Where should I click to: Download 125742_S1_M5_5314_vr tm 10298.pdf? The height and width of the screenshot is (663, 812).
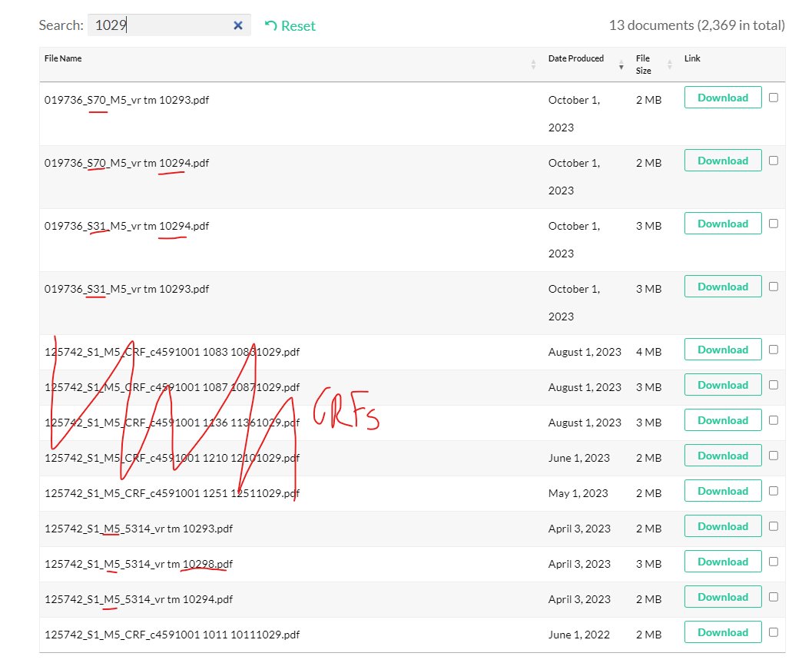tap(722, 562)
